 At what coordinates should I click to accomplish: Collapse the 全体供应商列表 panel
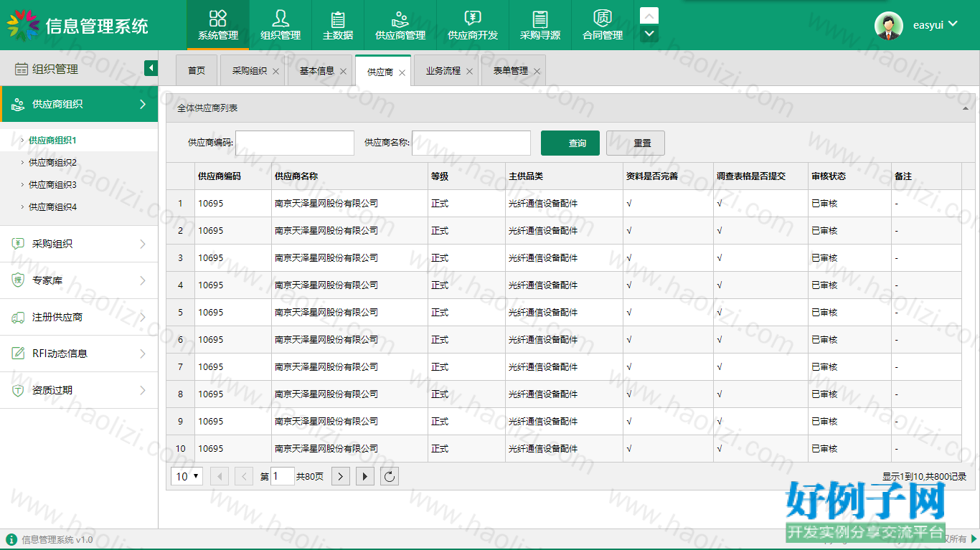(966, 108)
